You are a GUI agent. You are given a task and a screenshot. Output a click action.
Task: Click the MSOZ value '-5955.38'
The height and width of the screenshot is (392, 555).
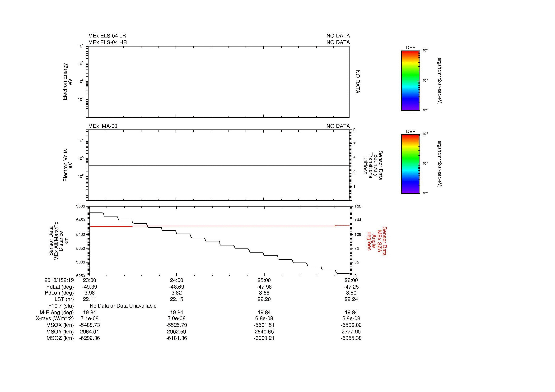point(351,338)
